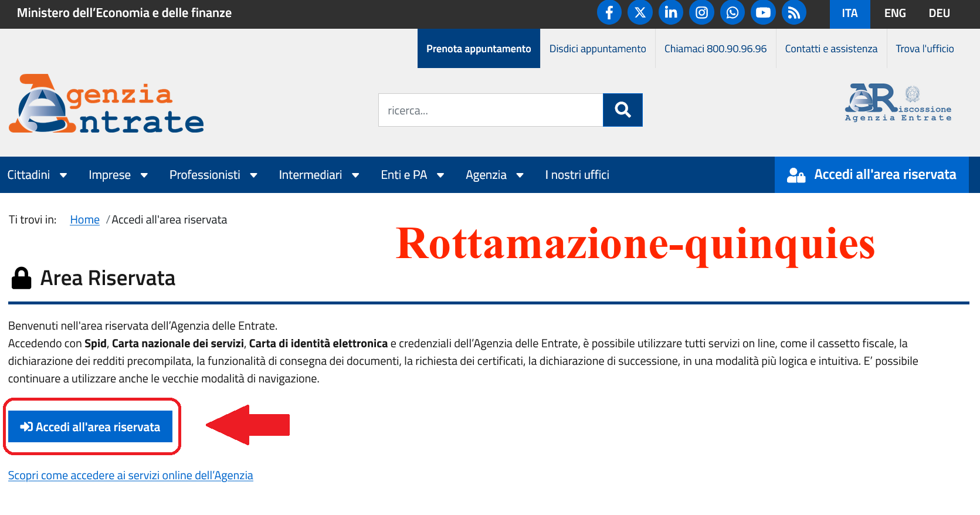Click Prenota appuntamento
Image resolution: width=980 pixels, height=515 pixels.
click(479, 49)
